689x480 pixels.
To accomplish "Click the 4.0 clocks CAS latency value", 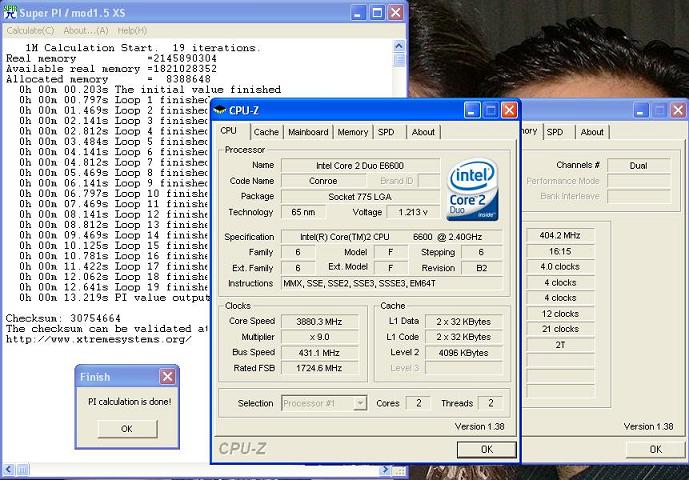I will click(560, 267).
